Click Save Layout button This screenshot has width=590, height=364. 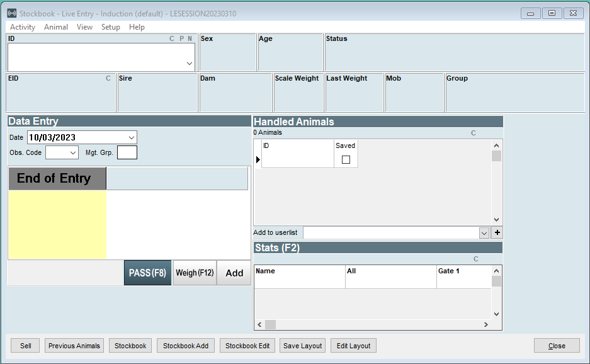pos(302,346)
